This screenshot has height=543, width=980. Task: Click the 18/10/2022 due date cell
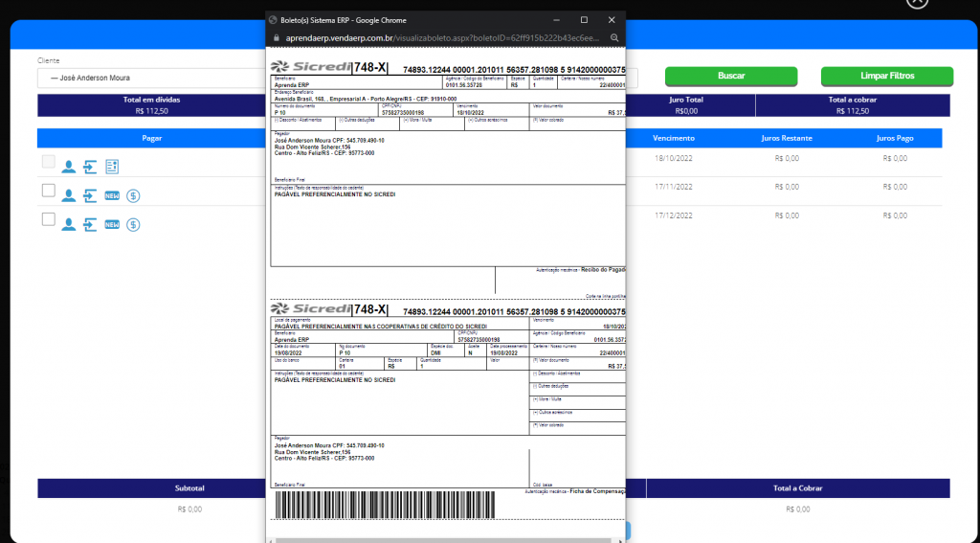tap(674, 158)
